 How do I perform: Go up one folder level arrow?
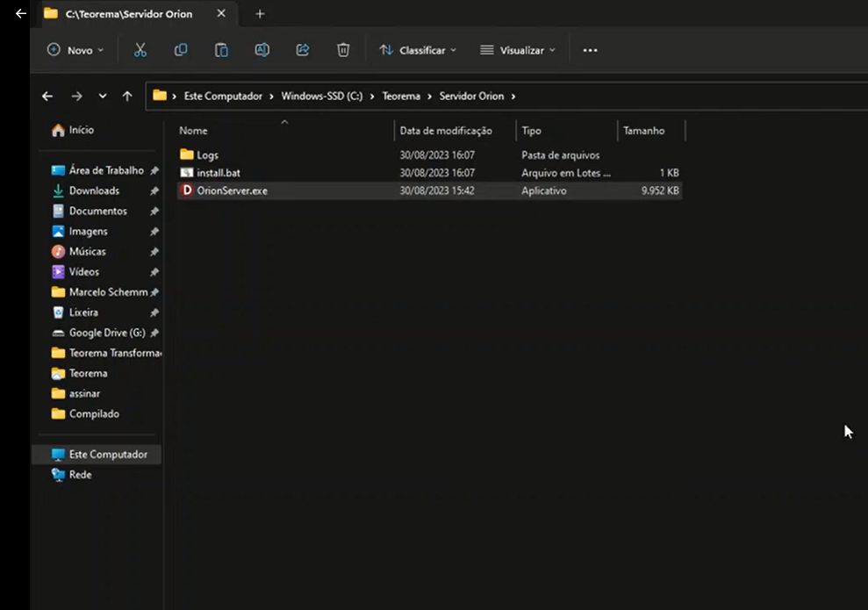tap(127, 97)
